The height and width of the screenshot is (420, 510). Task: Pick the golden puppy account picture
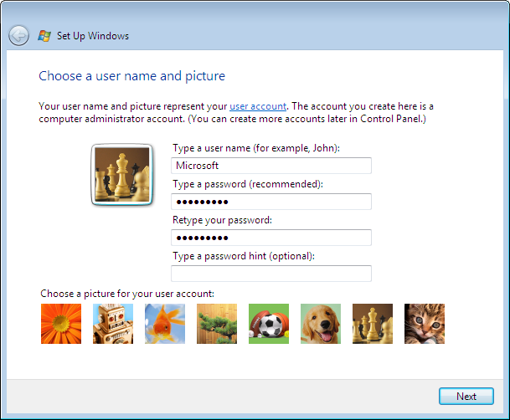321,324
